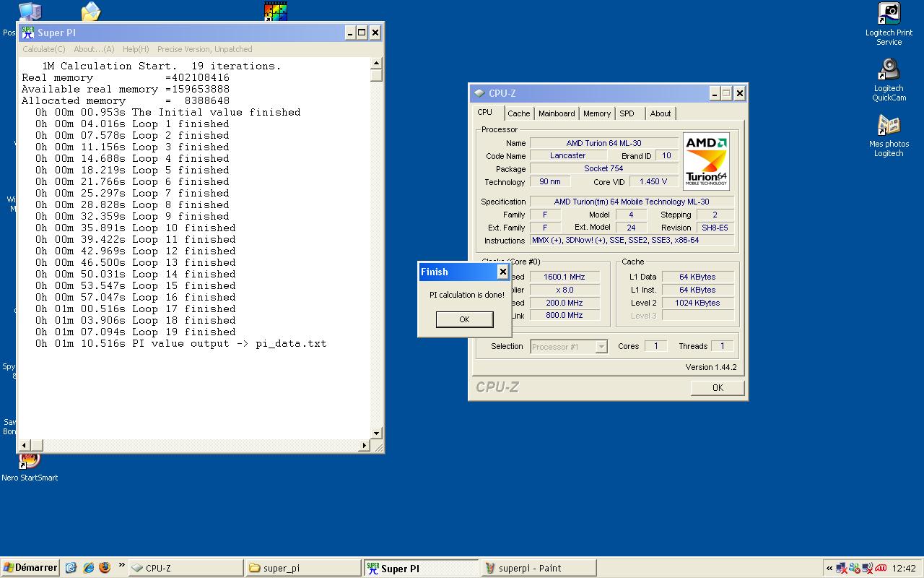Click the Super PI title bar icon
Screen dimensions: 924x578
coord(28,33)
